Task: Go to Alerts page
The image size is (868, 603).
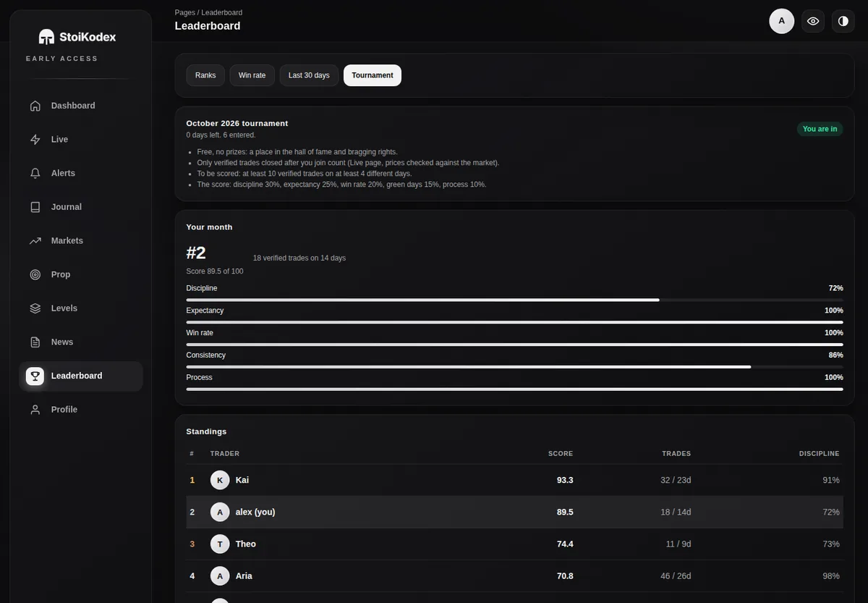Action: (x=81, y=173)
